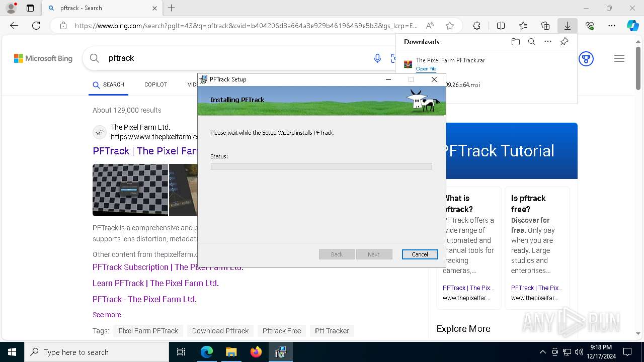Image resolution: width=644 pixels, height=362 pixels.
Task: Search within the Downloads panel
Action: (x=531, y=42)
